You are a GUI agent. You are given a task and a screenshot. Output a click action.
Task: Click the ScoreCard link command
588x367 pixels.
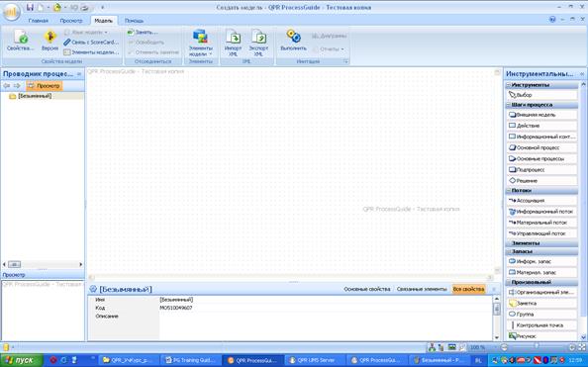[x=91, y=43]
